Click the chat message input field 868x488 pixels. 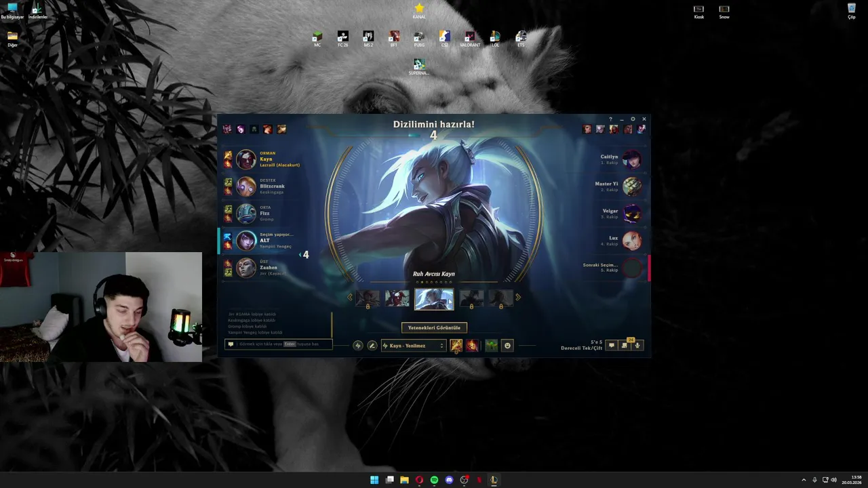(x=279, y=344)
